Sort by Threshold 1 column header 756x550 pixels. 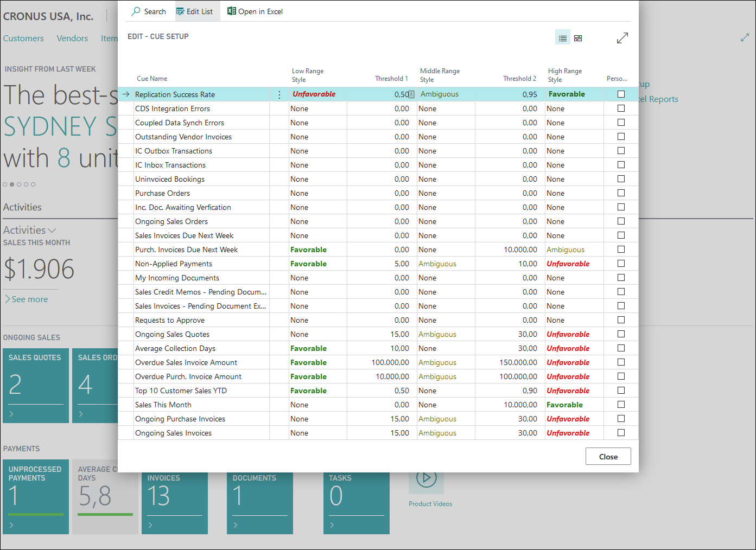pos(391,79)
